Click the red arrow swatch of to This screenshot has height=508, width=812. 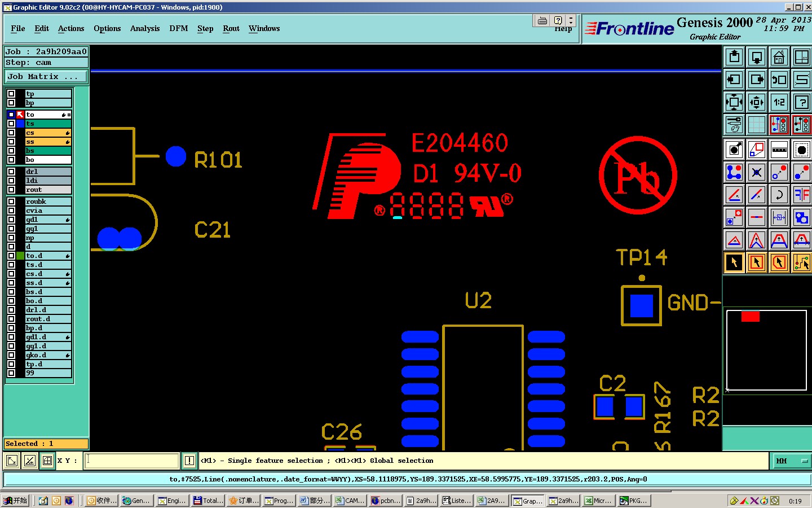(x=20, y=115)
